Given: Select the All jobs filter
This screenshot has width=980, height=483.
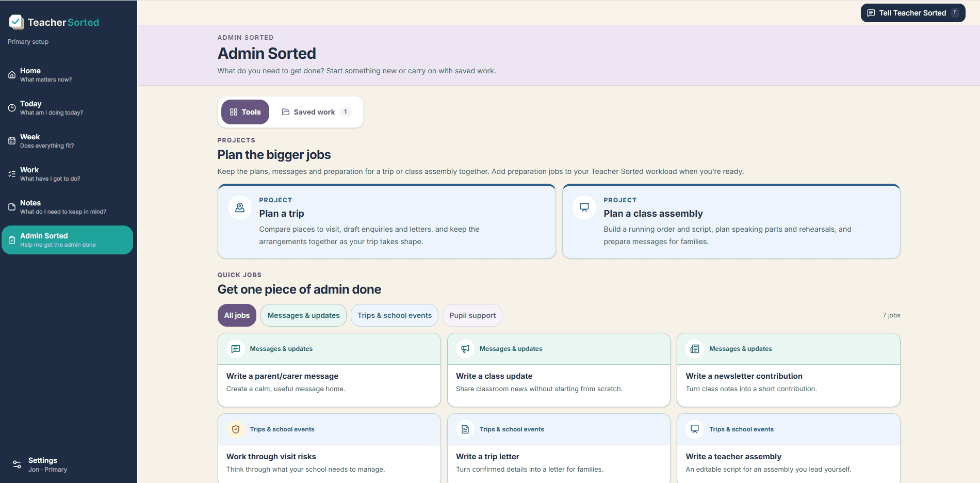Looking at the screenshot, I should [x=237, y=315].
